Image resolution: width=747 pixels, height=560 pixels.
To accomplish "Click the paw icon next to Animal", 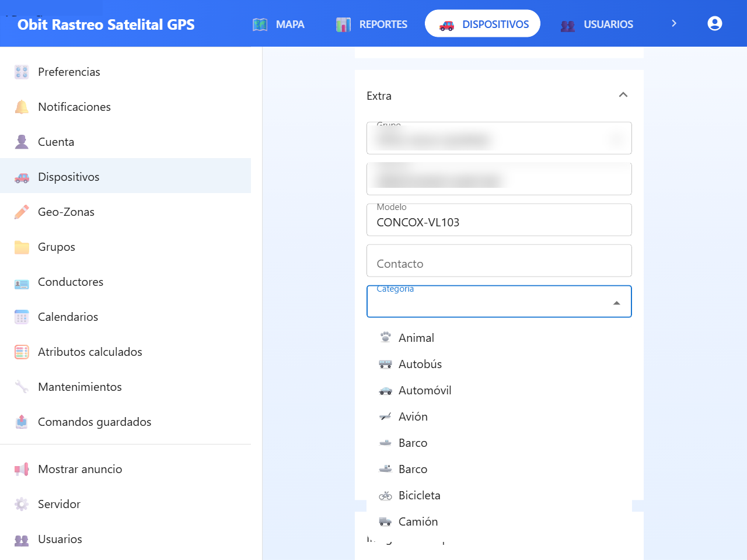I will click(x=385, y=337).
